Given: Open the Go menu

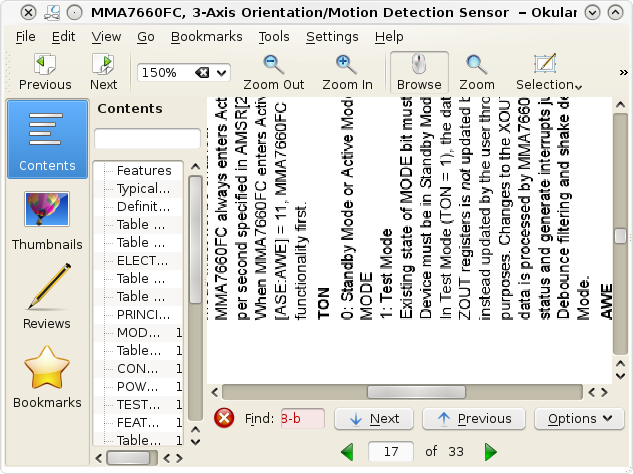Looking at the screenshot, I should click(146, 37).
